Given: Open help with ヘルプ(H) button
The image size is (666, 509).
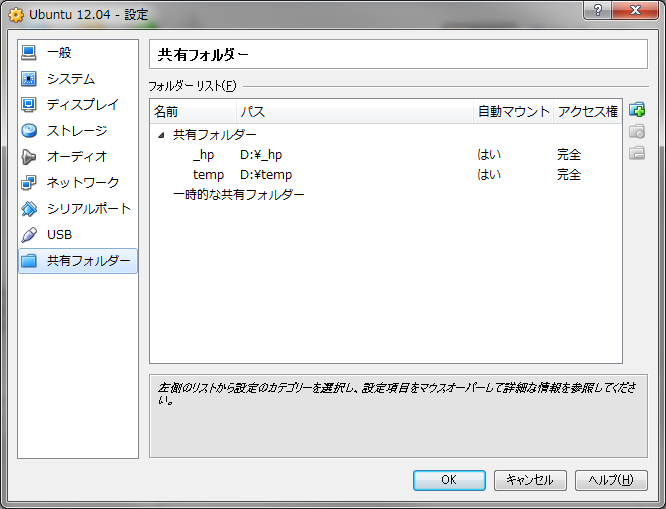Looking at the screenshot, I should [611, 480].
